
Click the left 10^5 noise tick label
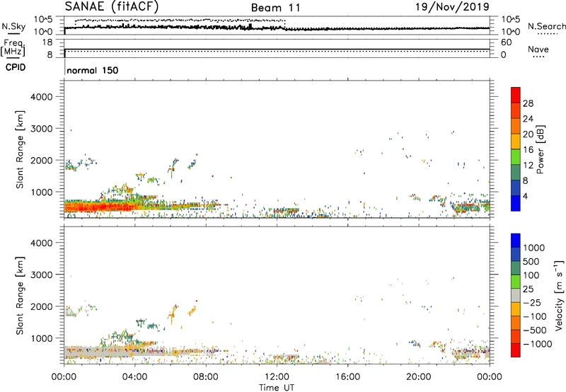coord(43,19)
